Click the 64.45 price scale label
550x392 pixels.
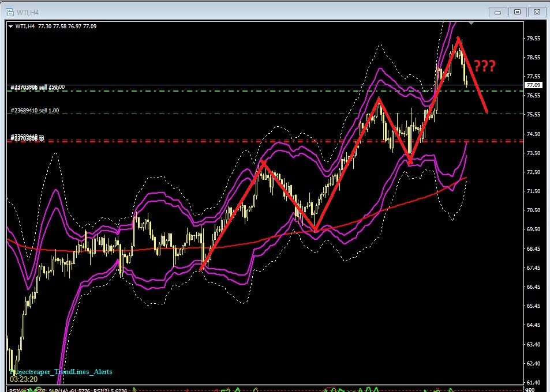(x=533, y=325)
